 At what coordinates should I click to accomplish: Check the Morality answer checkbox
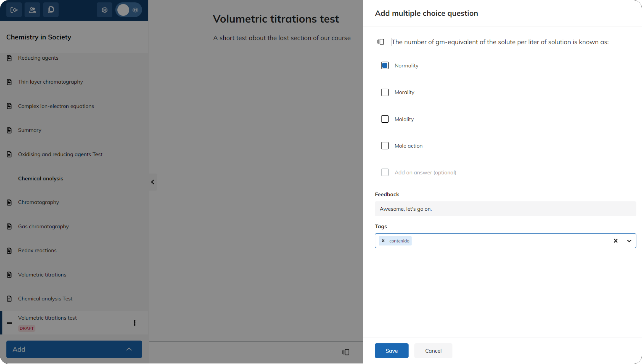385,92
